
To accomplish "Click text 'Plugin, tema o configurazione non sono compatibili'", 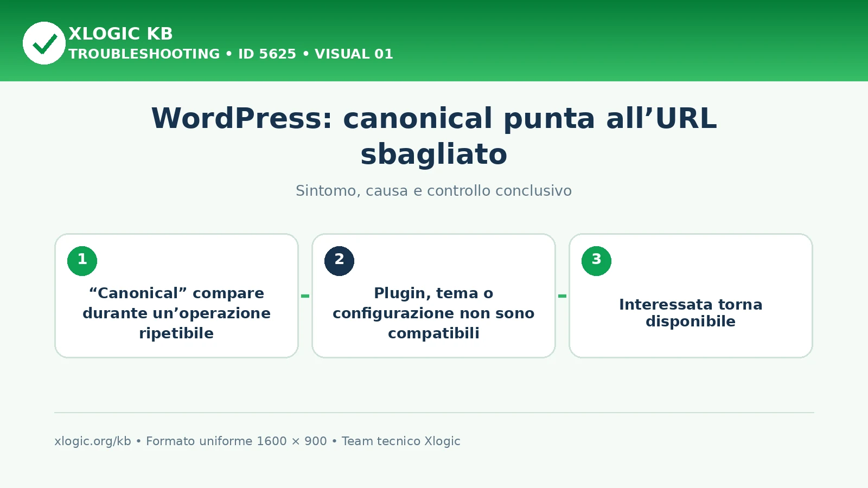I will click(x=433, y=313).
